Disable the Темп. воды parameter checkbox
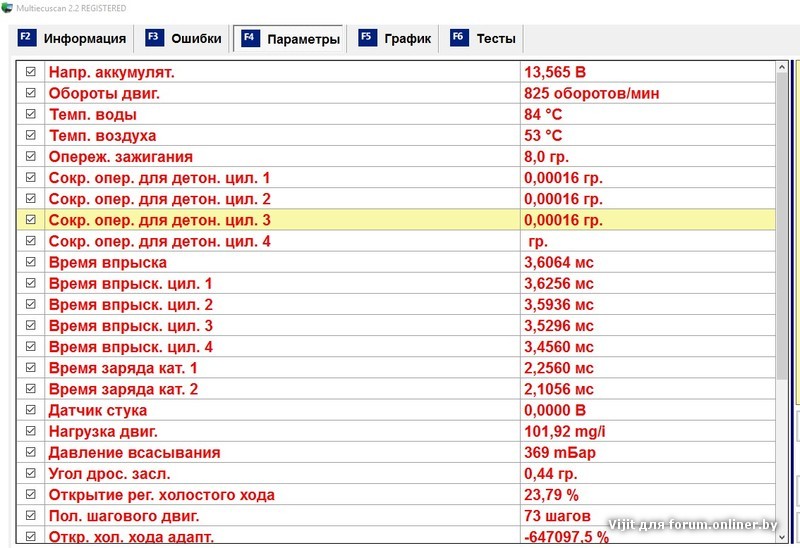 point(30,114)
